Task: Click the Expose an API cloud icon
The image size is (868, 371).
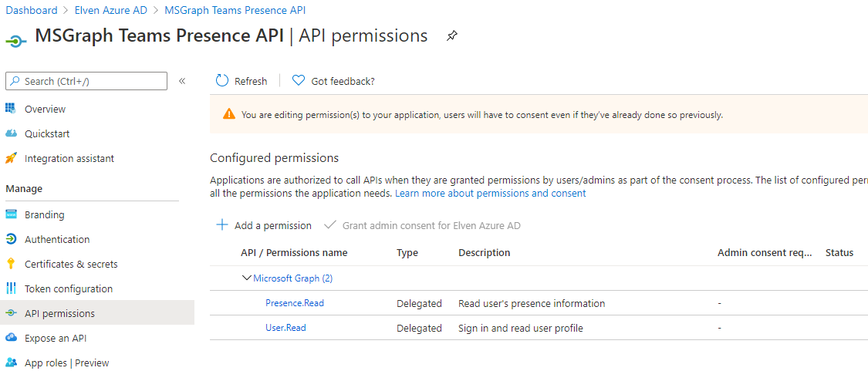Action: tap(11, 338)
